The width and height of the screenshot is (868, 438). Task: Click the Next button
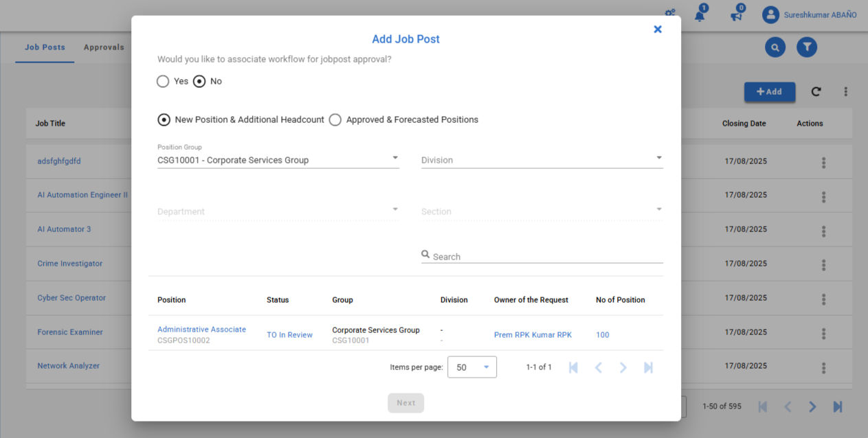(405, 403)
